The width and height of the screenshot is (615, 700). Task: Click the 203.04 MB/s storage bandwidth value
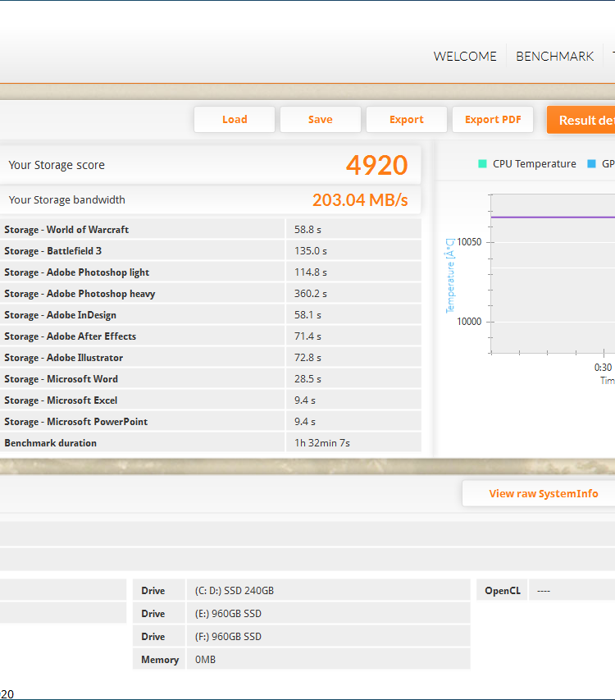coord(359,200)
